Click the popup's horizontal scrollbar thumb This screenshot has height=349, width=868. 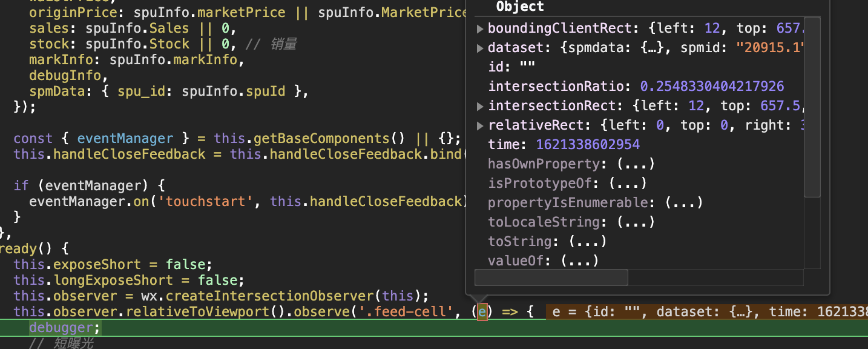point(551,278)
